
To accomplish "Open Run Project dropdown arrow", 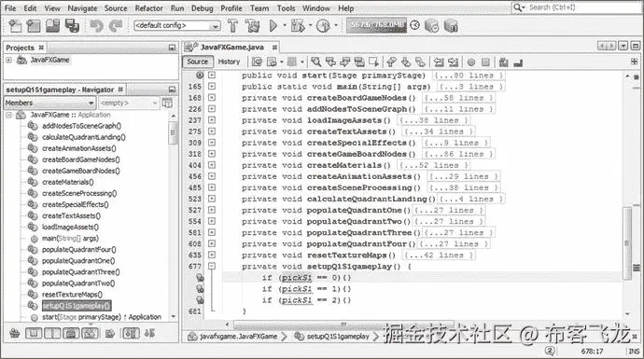I will click(285, 26).
